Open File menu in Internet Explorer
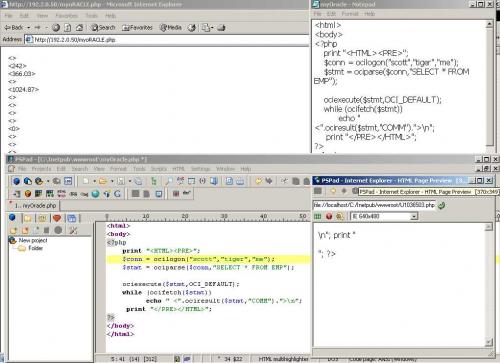The width and height of the screenshot is (500, 363). point(8,16)
